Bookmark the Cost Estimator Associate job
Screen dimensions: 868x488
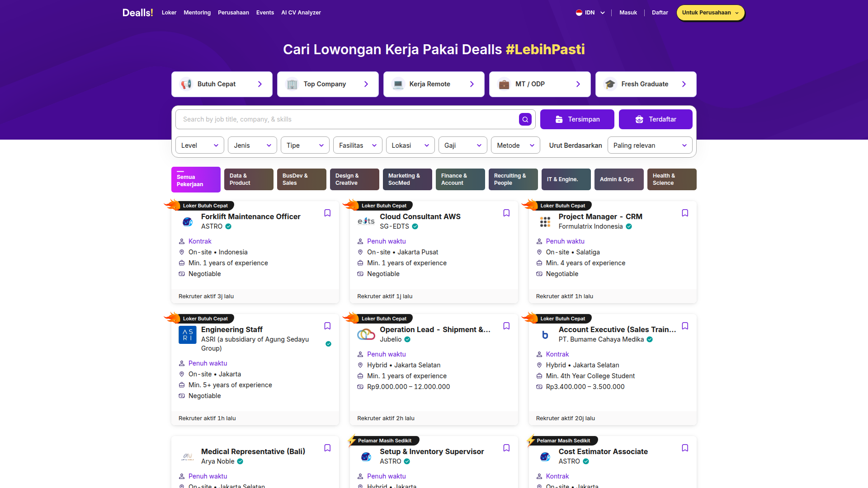[685, 448]
